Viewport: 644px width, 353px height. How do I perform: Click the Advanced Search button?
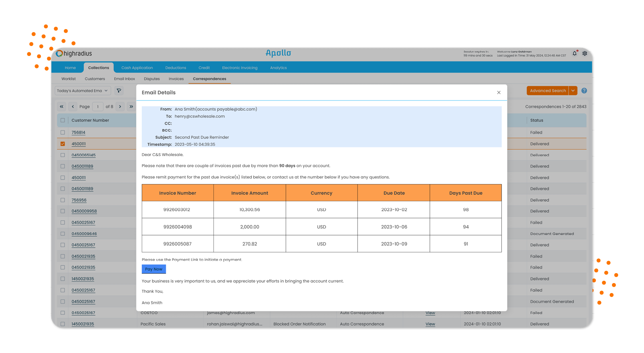[548, 91]
